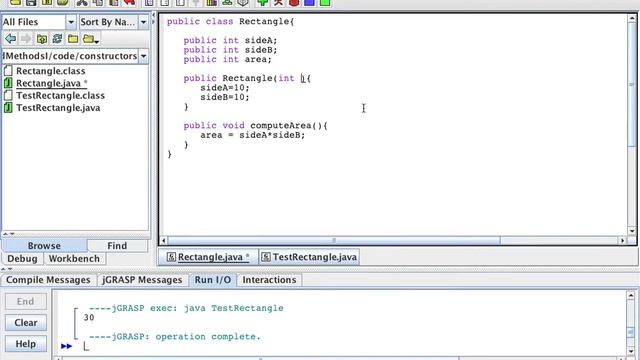Refresh the file browser listing
Viewport: 640px width, 360px height.
pyautogui.click(x=57, y=39)
